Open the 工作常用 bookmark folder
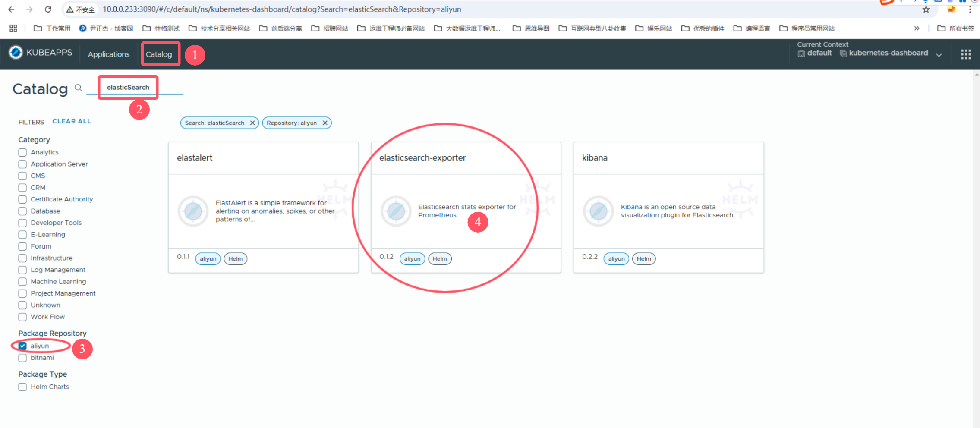Image resolution: width=980 pixels, height=428 pixels. (52, 28)
